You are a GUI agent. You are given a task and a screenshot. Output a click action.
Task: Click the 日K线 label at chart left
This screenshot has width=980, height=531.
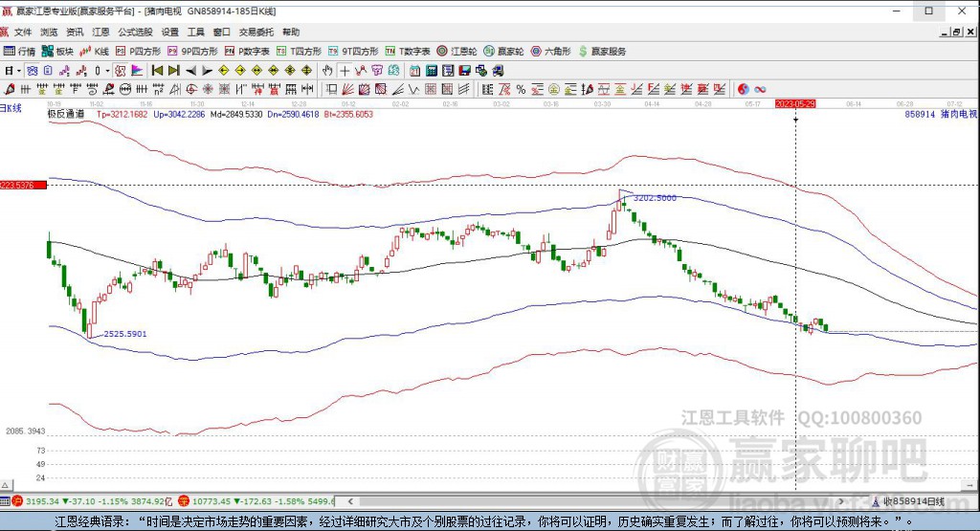click(11, 108)
